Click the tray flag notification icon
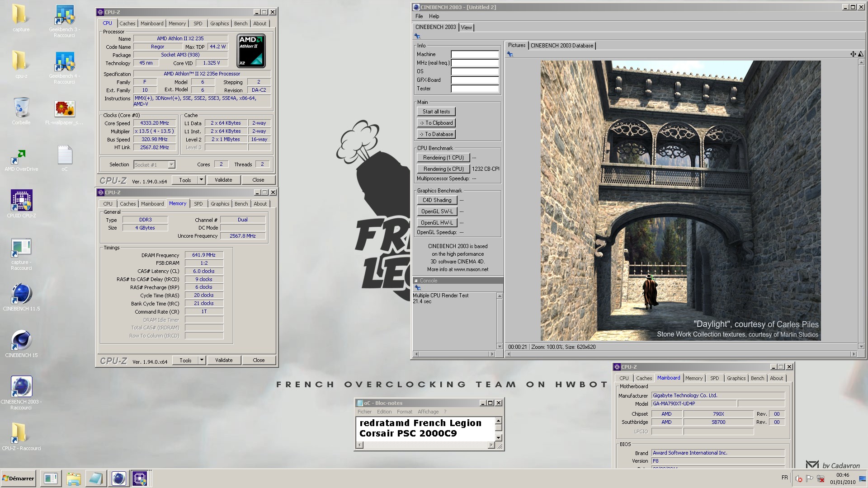 (x=810, y=479)
